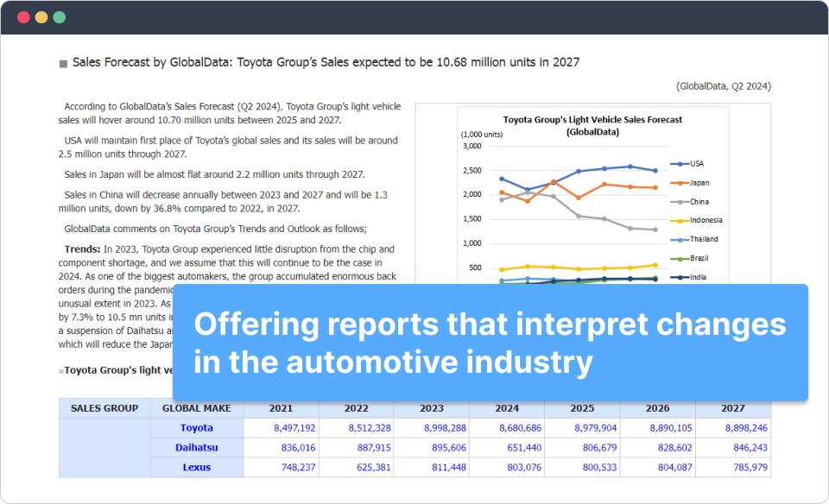Select Lexus 2024 value 803,076
Screen dimensions: 829x504
pos(524,467)
